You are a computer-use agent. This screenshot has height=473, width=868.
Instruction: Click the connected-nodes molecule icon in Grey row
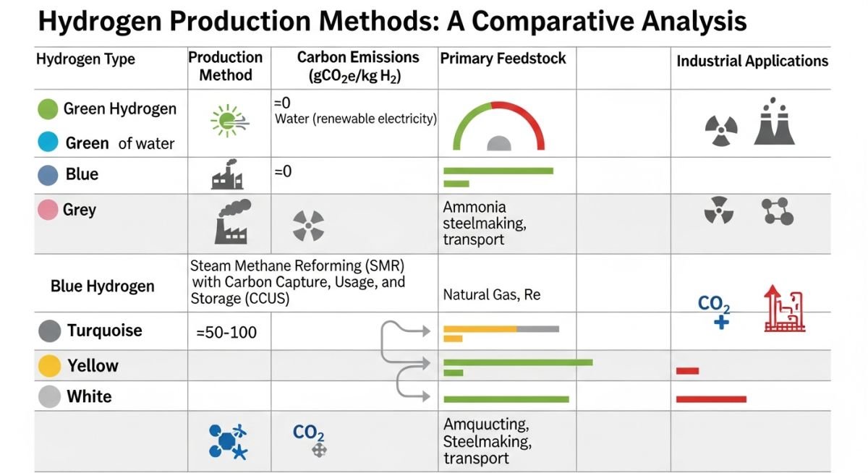pyautogui.click(x=778, y=211)
